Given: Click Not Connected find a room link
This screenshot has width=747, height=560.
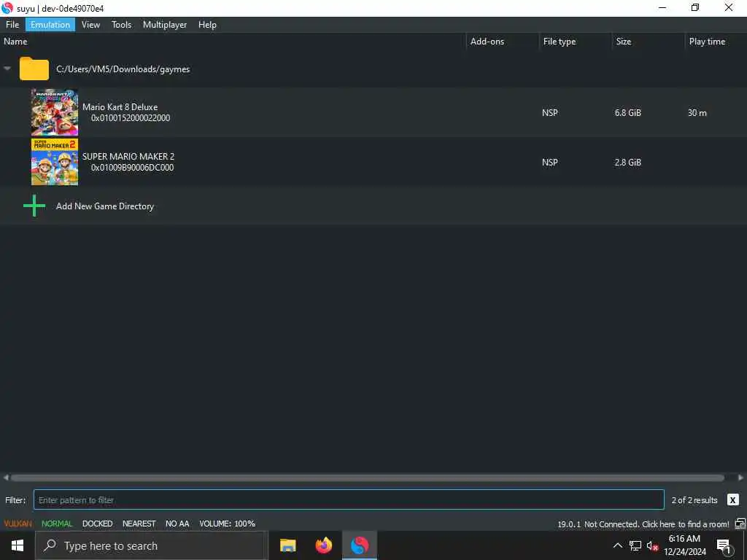Looking at the screenshot, I should (x=657, y=524).
